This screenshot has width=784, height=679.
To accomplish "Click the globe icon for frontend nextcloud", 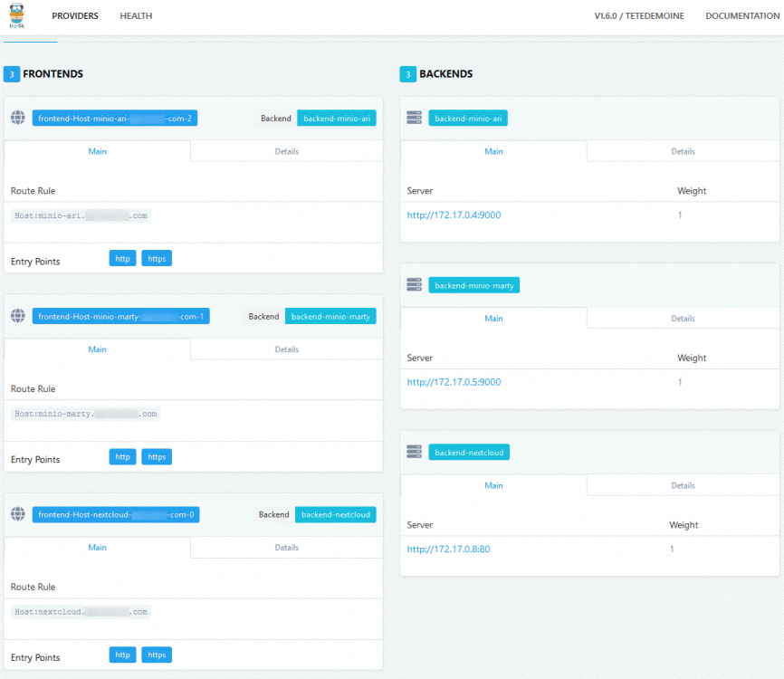I will 18,513.
